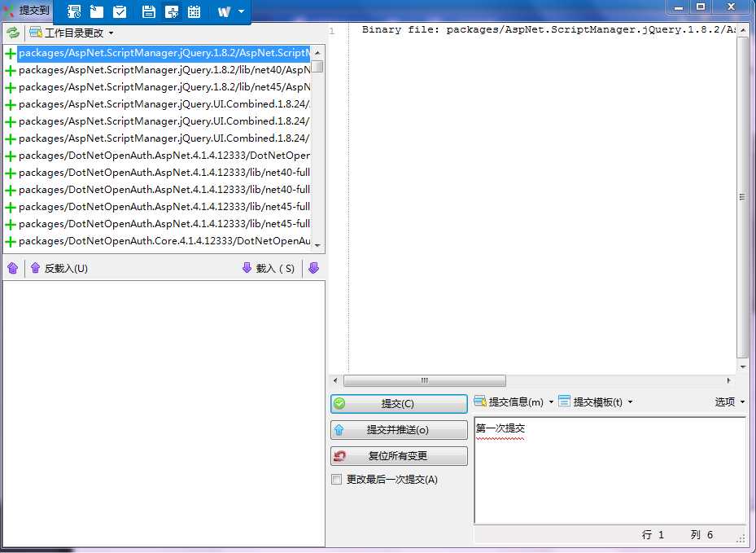Viewport: 756px width, 553px height.
Task: Click the 行 1 line indicator in status bar
Action: click(x=653, y=534)
